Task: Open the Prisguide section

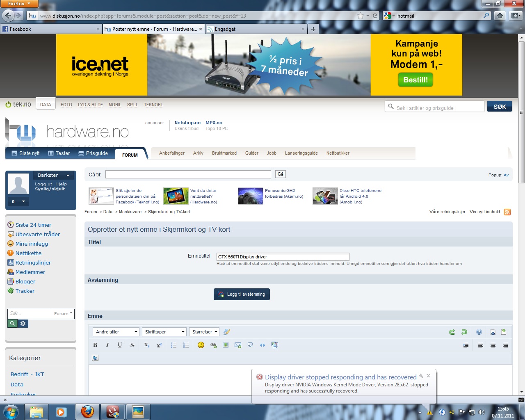Action: (x=93, y=153)
